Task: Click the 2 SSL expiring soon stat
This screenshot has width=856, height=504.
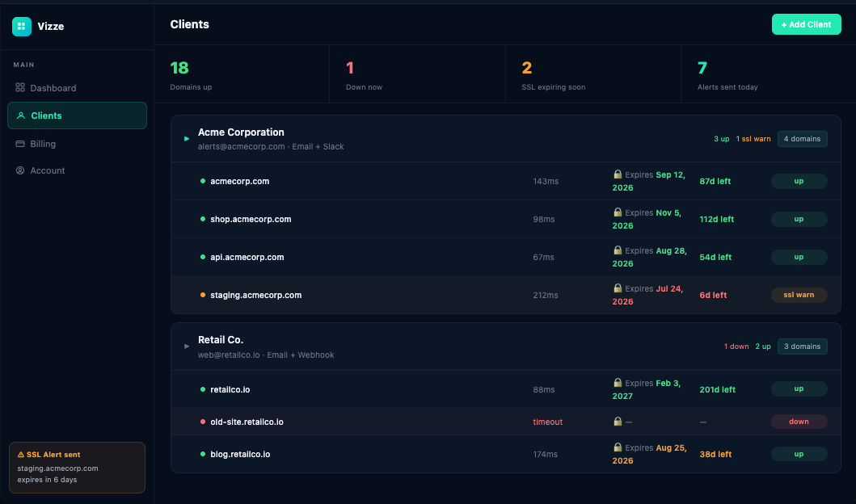Action: (x=593, y=74)
